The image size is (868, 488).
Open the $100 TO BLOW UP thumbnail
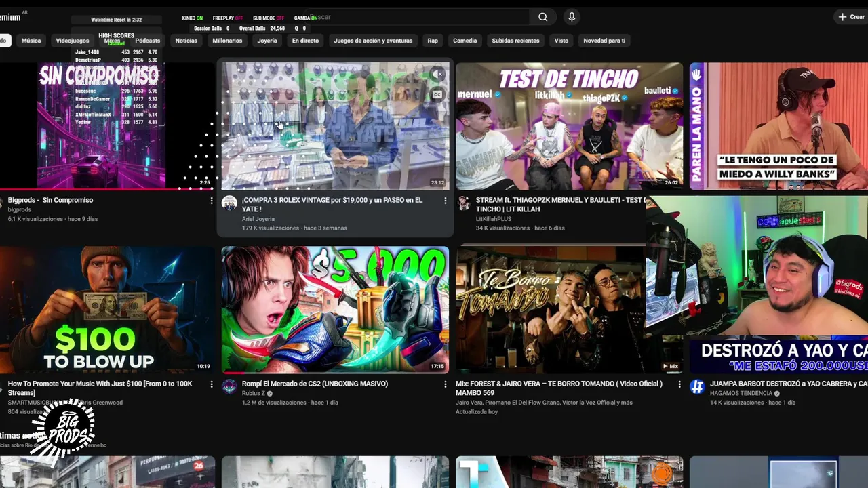(107, 310)
